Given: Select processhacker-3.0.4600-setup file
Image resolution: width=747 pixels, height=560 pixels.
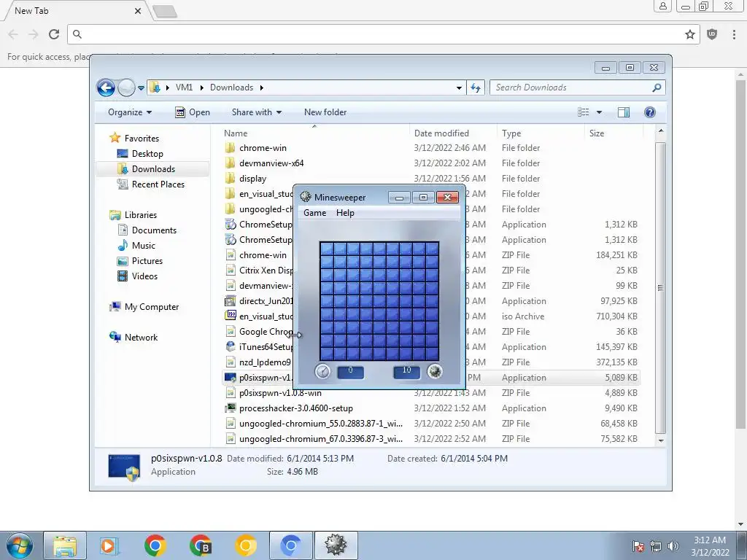Looking at the screenshot, I should (296, 408).
